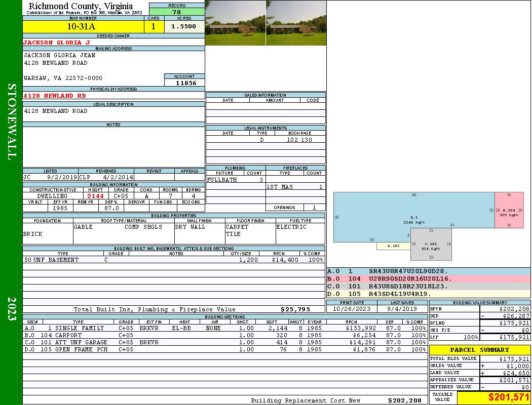
Task: Click the deed book page 102 130
Action: 299,140
